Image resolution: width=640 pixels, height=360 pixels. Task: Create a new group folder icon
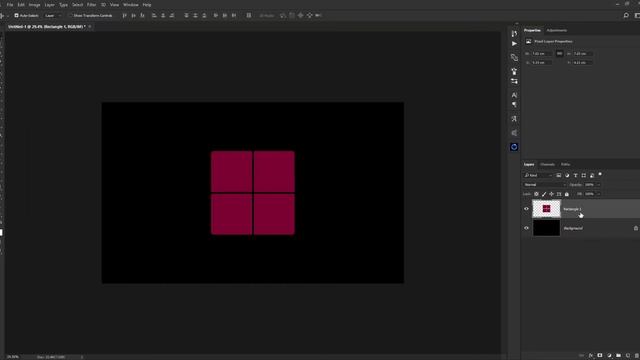(618, 356)
